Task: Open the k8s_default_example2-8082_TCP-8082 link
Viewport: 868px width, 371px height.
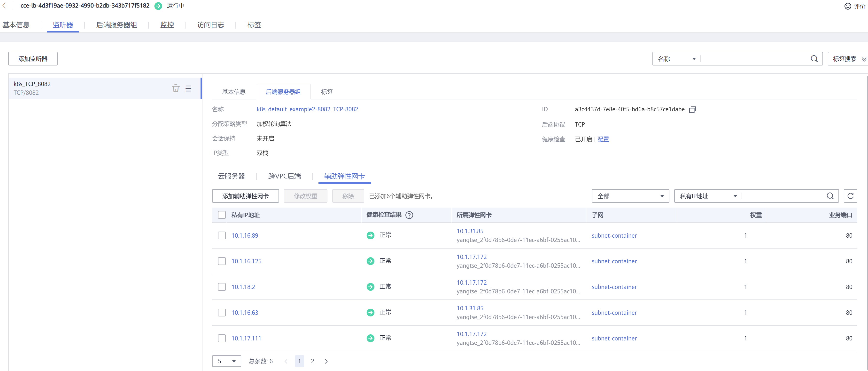Action: [307, 109]
